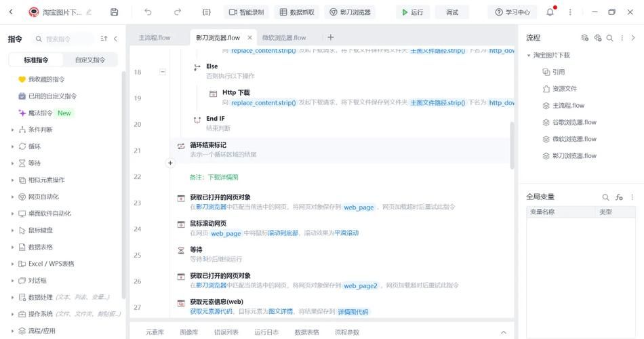The image size is (644, 339).
Task: Click 详情图代码 variable on line 27
Action: [353, 312]
